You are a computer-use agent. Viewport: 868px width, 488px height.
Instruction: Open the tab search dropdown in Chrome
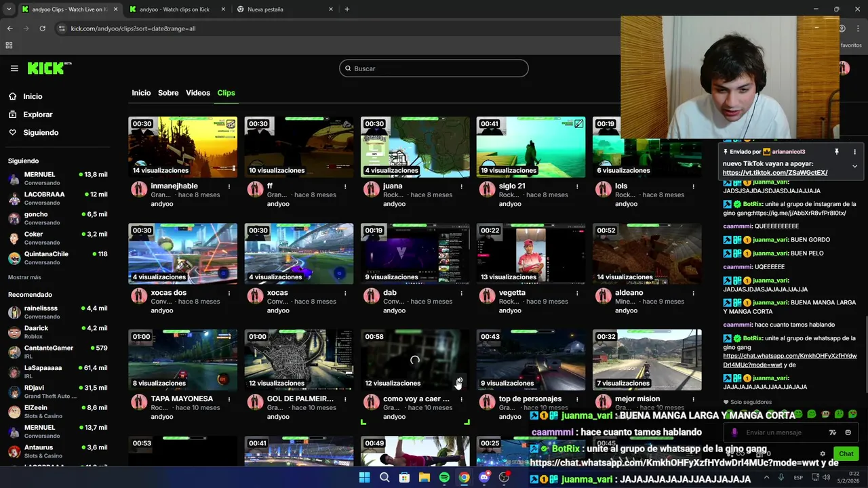9,9
